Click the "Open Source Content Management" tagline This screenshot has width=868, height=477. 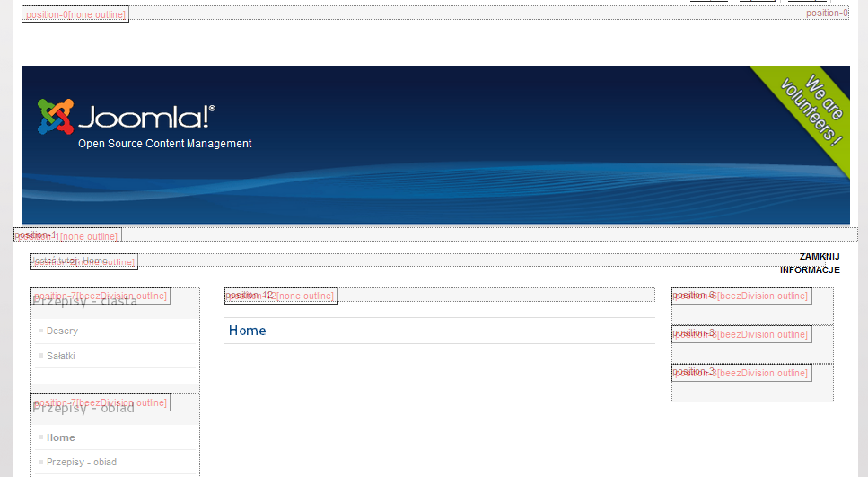[164, 144]
